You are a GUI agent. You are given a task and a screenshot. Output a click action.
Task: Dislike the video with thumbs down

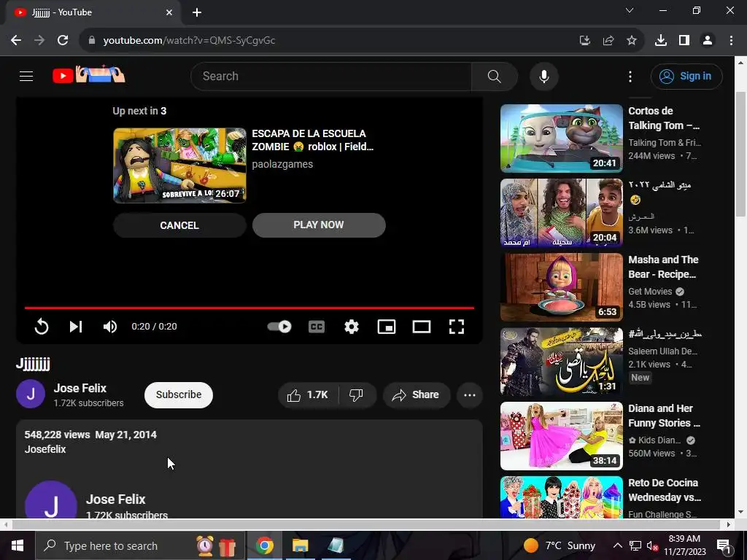pyautogui.click(x=356, y=394)
